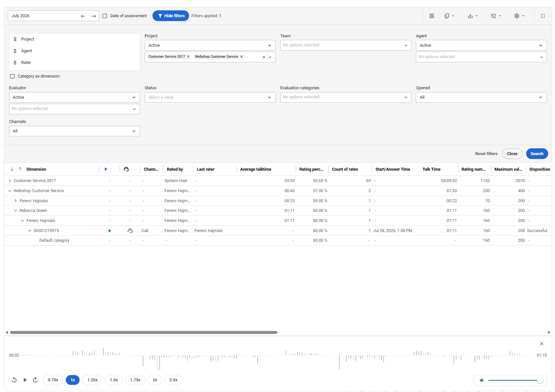Open the Channels dropdown
Image resolution: width=555 pixels, height=392 pixels.
tap(74, 131)
